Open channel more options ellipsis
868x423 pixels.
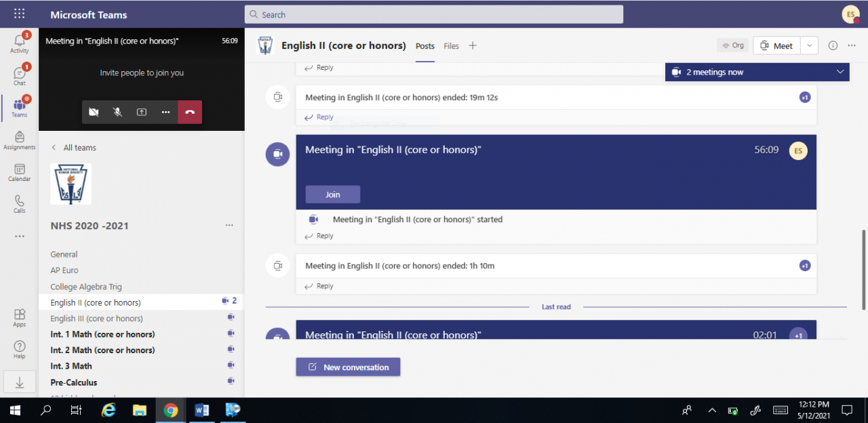point(852,45)
